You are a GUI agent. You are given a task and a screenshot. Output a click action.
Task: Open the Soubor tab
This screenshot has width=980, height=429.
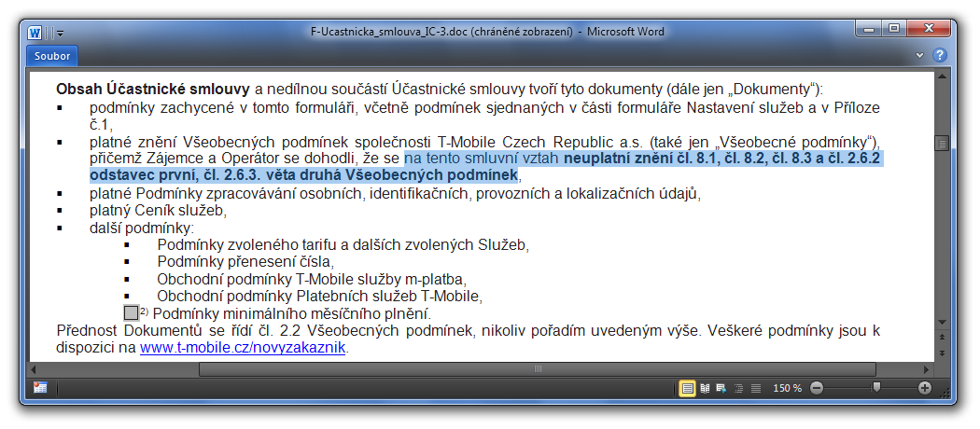click(x=52, y=56)
